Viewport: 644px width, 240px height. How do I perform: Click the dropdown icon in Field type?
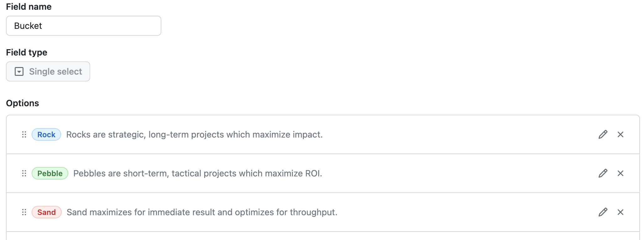pyautogui.click(x=19, y=71)
